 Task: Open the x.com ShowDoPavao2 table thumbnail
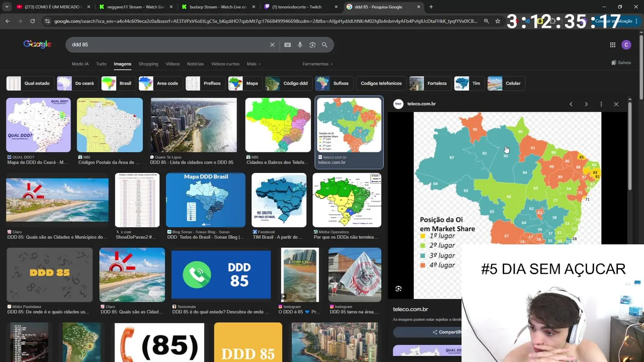click(x=137, y=200)
